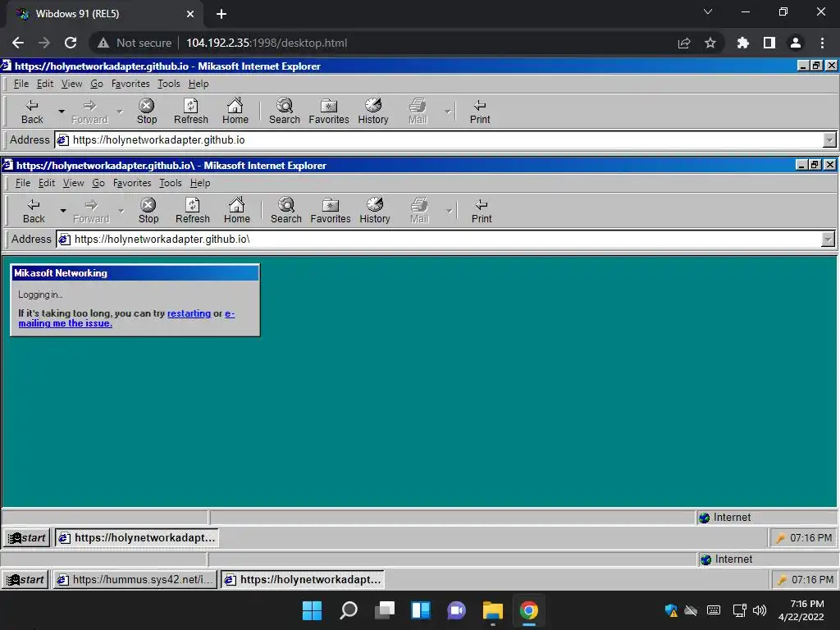This screenshot has height=630, width=840.
Task: Click Back in outer Explorer window toolbar
Action: point(32,112)
